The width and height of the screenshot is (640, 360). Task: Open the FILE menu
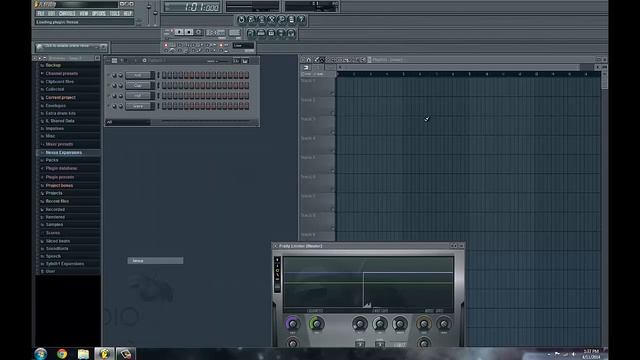[x=40, y=13]
